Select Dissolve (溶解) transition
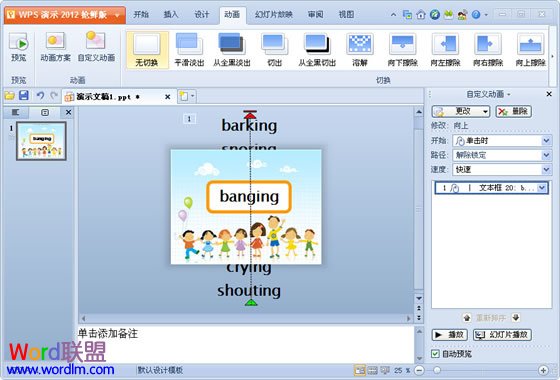The image size is (560, 380). [x=360, y=50]
